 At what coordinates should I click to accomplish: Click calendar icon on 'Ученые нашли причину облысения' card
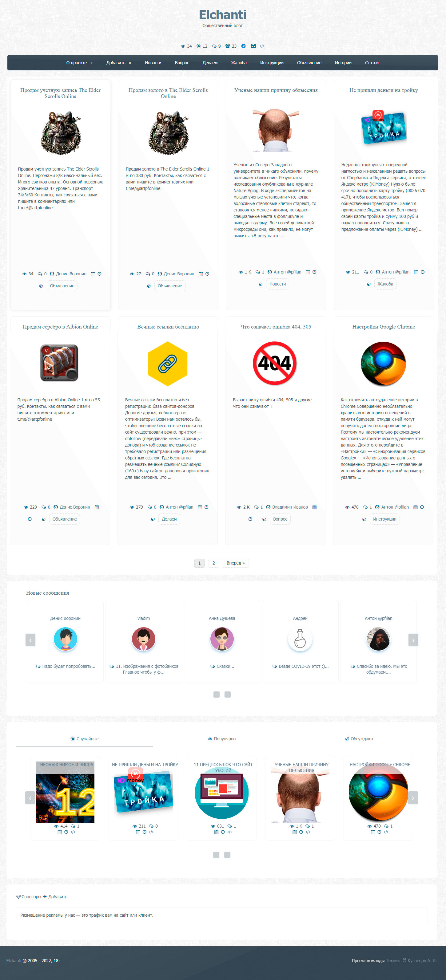coord(308,272)
